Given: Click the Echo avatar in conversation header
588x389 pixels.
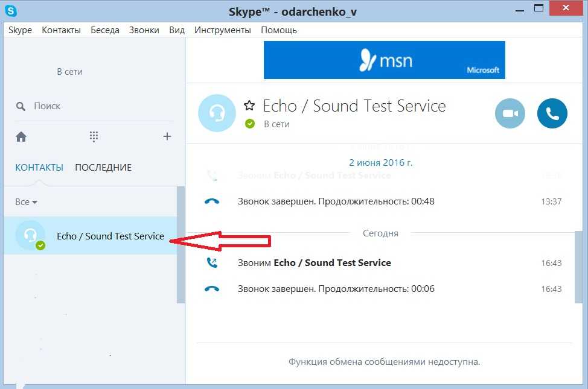Looking at the screenshot, I should click(x=217, y=113).
